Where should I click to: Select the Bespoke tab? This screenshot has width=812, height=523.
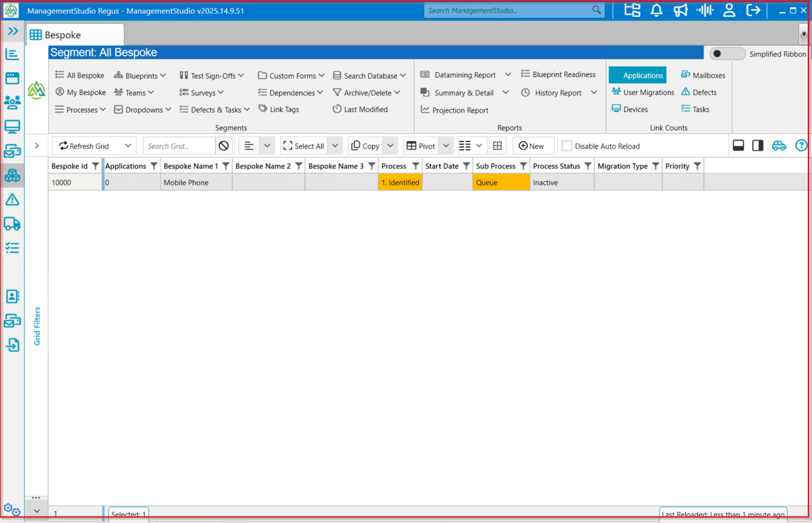click(75, 35)
